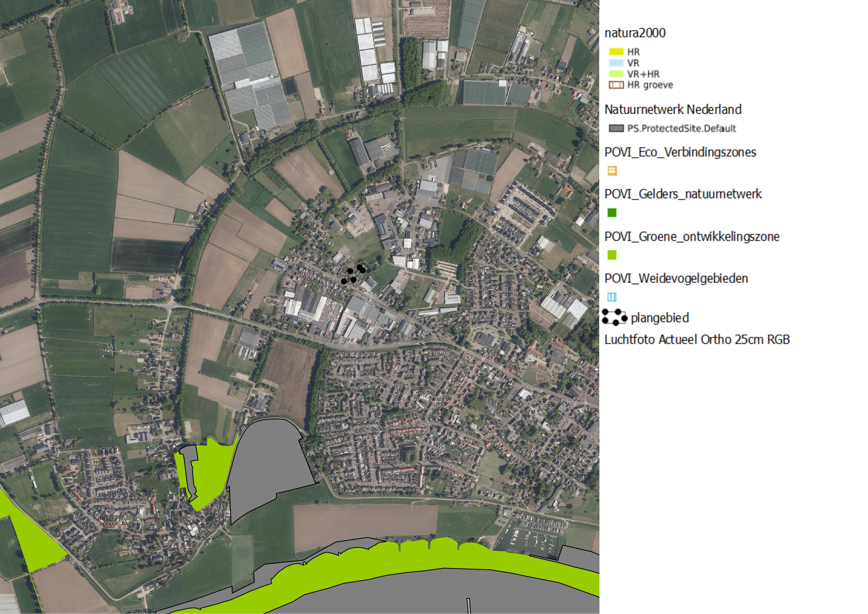Select the POVI_Weidevogelgebieden legend heading
Viewport: 868px width, 614px height.
click(676, 279)
